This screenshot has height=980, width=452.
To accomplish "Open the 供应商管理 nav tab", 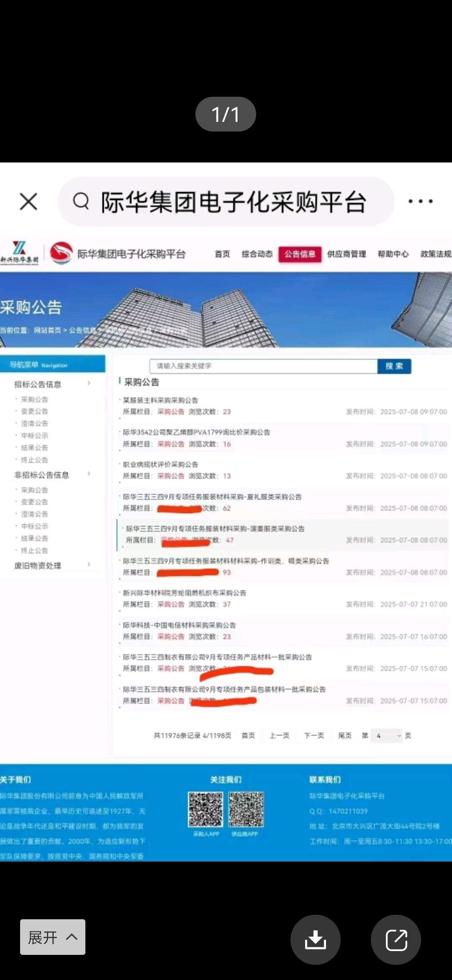I will click(x=347, y=254).
